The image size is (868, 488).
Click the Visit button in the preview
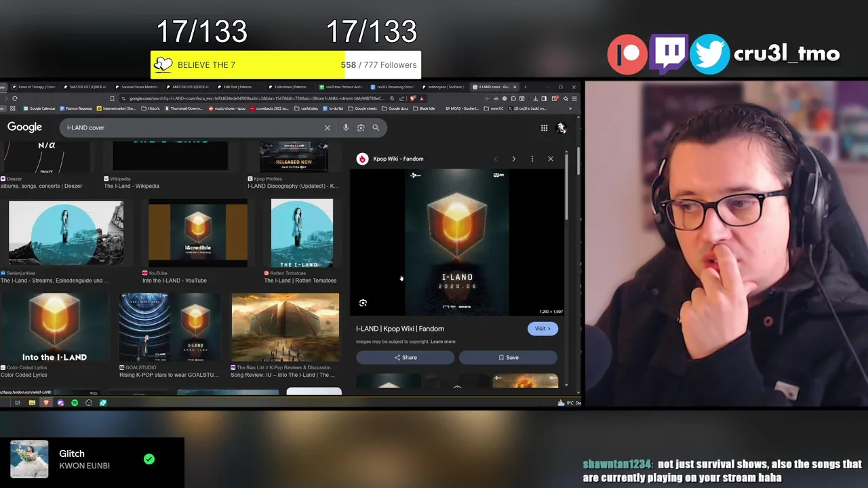(542, 329)
